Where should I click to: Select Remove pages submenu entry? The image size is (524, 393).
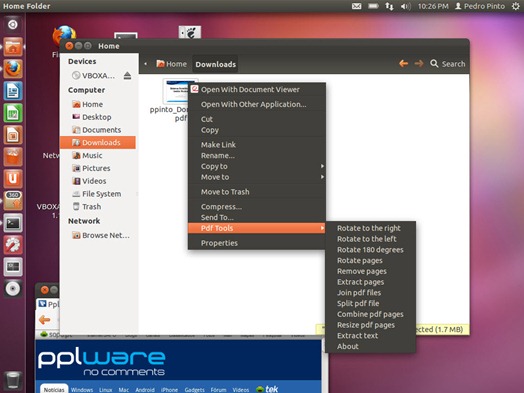370,271
